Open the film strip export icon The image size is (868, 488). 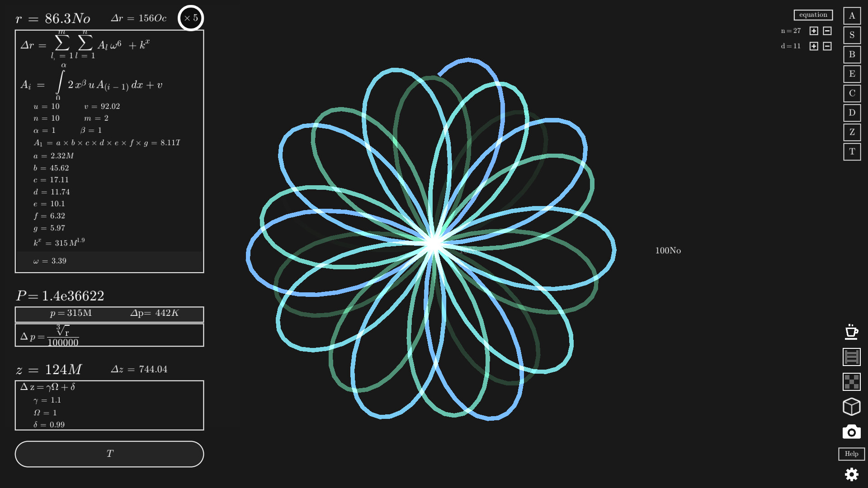coord(851,358)
